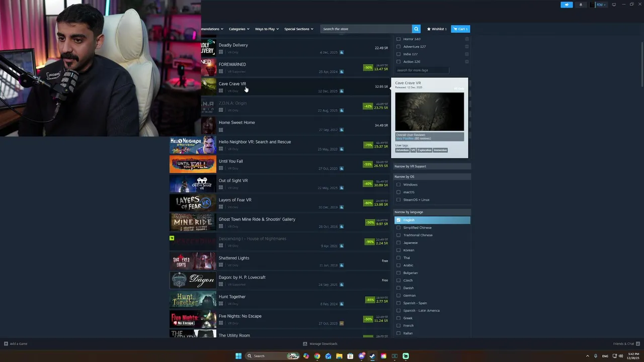Click the Cave Crave VR preview screenshot

pos(430,112)
